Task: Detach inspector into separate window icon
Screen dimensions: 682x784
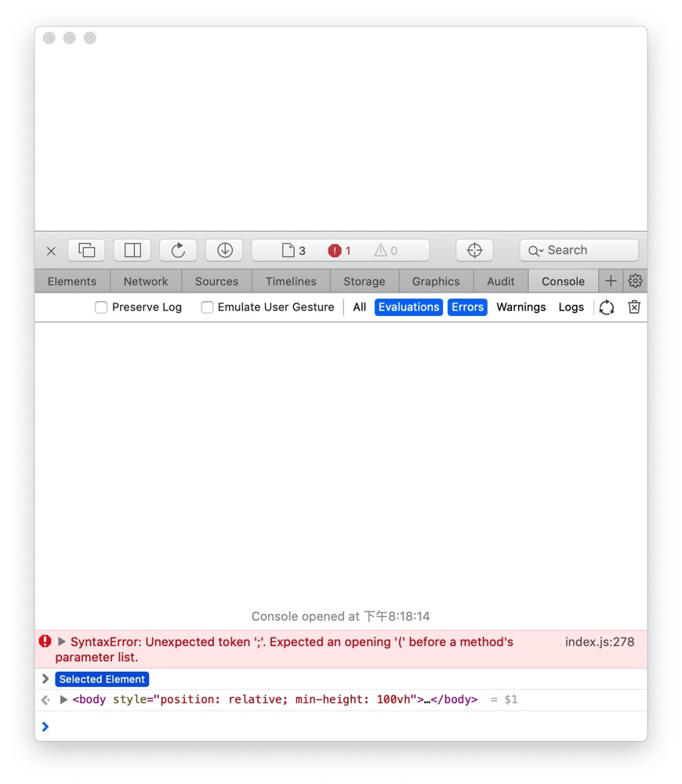Action: click(86, 250)
